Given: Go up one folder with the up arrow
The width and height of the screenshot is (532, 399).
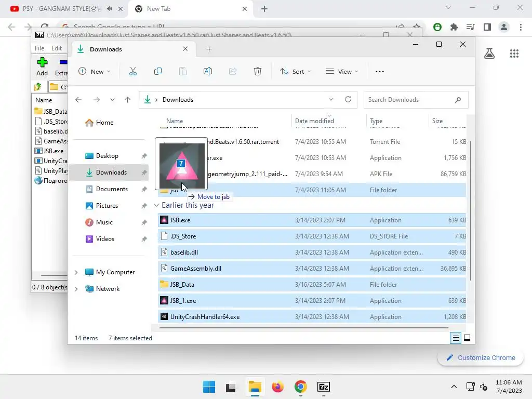Looking at the screenshot, I should pos(128,100).
